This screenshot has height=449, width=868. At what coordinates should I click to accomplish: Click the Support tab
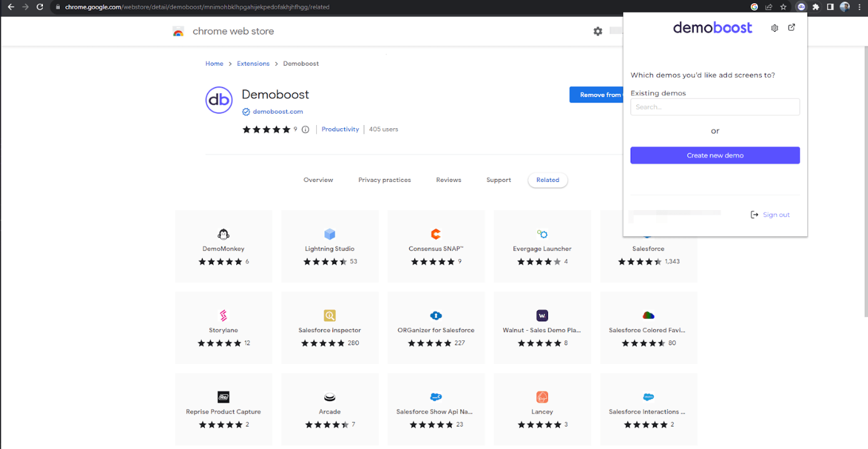pyautogui.click(x=498, y=180)
